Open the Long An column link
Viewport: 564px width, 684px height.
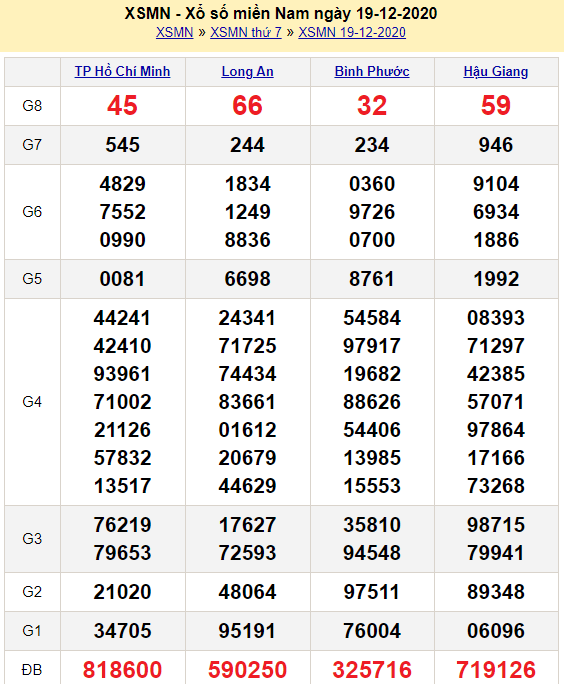click(x=247, y=71)
